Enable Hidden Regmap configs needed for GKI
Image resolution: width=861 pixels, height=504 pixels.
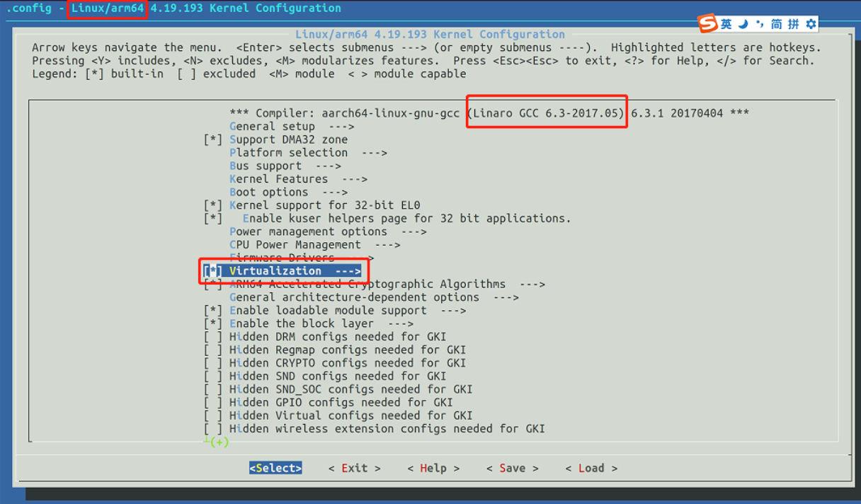click(x=213, y=350)
